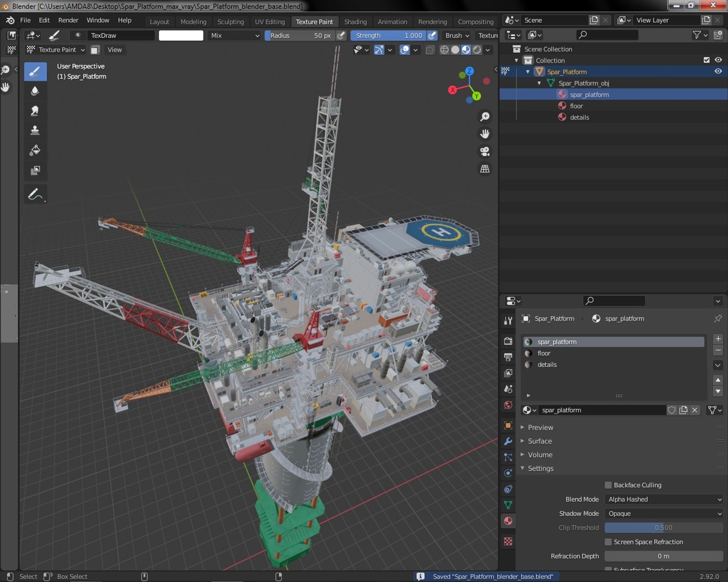The image size is (728, 582).
Task: Open the Render menu
Action: [x=68, y=20]
